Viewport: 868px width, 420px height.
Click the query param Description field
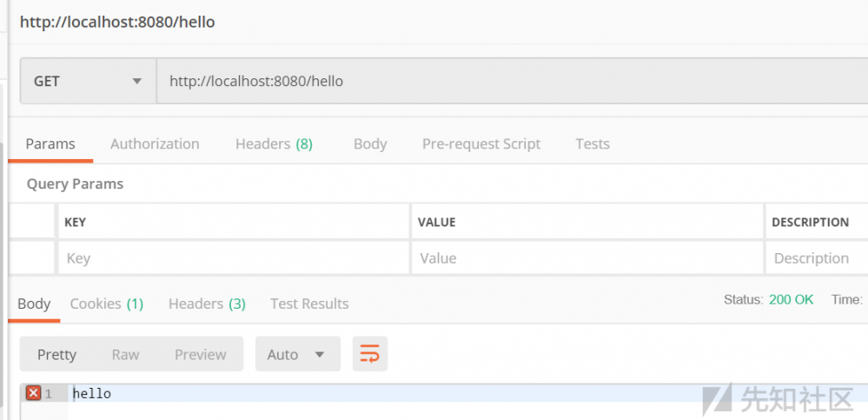click(815, 258)
